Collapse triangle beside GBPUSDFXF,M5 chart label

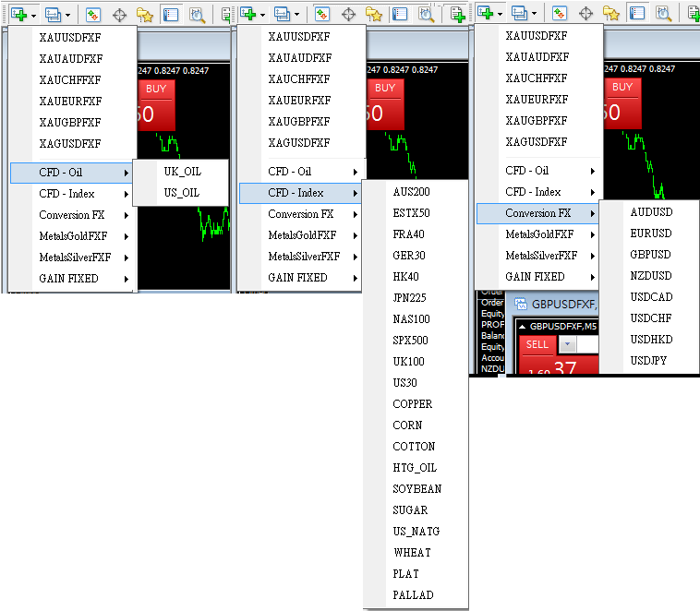[x=522, y=327]
